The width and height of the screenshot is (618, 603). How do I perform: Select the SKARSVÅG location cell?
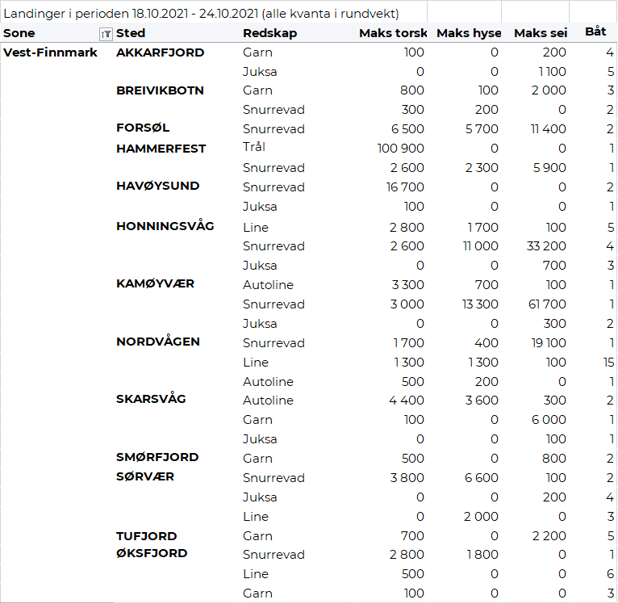pos(153,399)
